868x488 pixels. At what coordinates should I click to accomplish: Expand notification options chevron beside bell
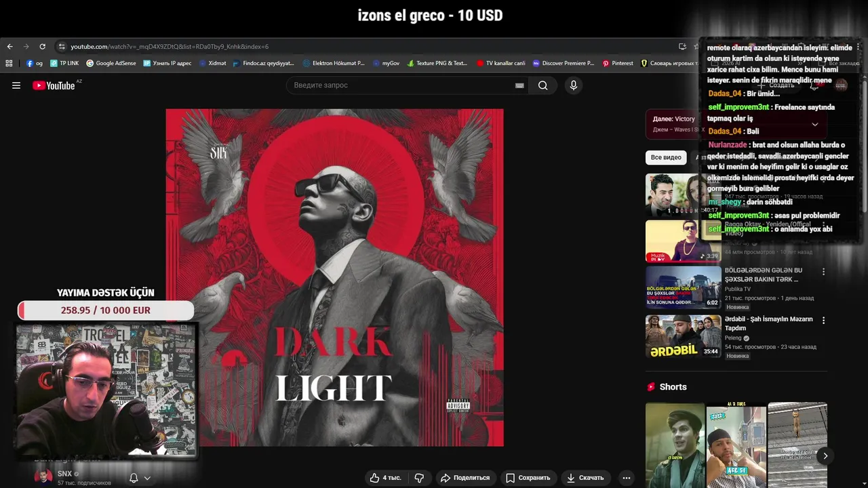pos(147,478)
